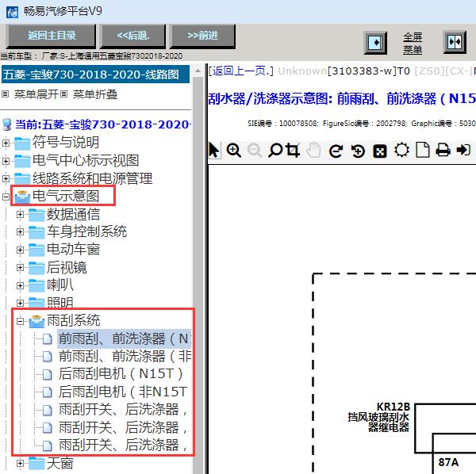Click the 当前 vehicle computer icon
The image size is (476, 474).
(6, 124)
